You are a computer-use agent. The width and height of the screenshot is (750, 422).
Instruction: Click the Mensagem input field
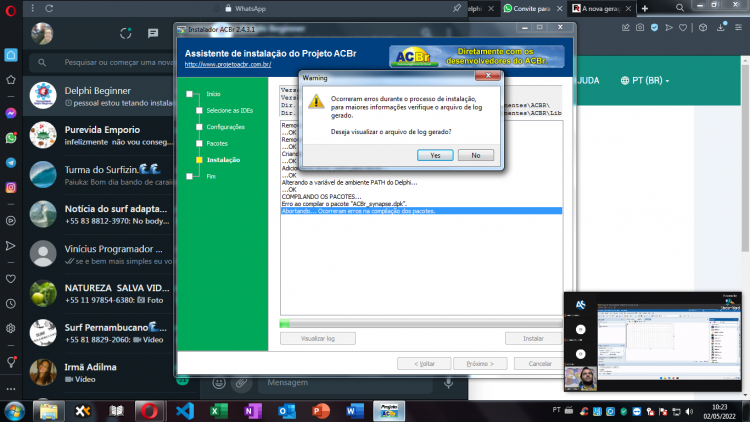[x=345, y=382]
